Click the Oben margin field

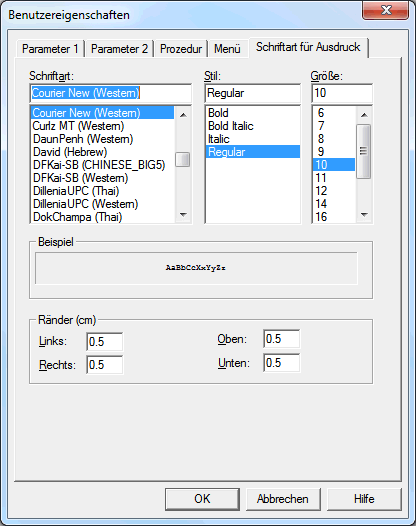281,339
